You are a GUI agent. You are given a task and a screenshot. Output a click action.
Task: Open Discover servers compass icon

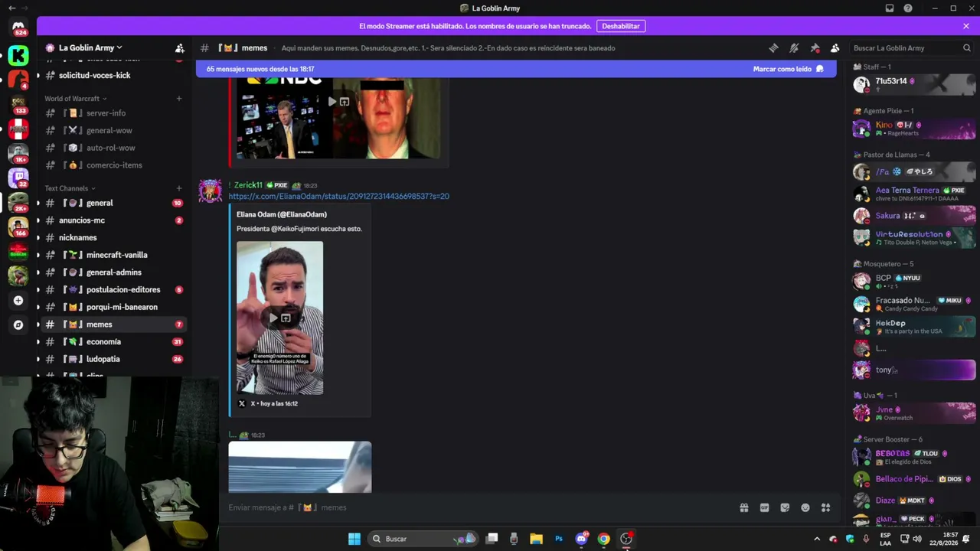(18, 324)
